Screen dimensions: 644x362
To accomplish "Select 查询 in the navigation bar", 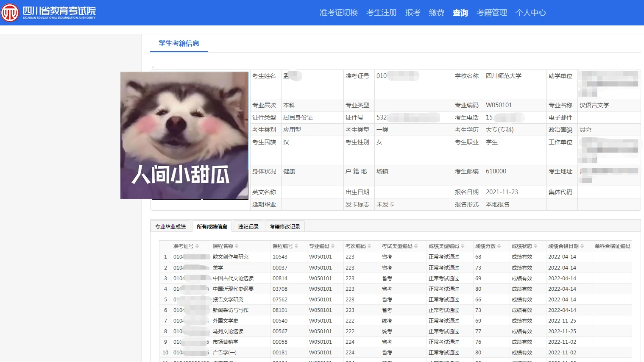I will click(x=460, y=13).
